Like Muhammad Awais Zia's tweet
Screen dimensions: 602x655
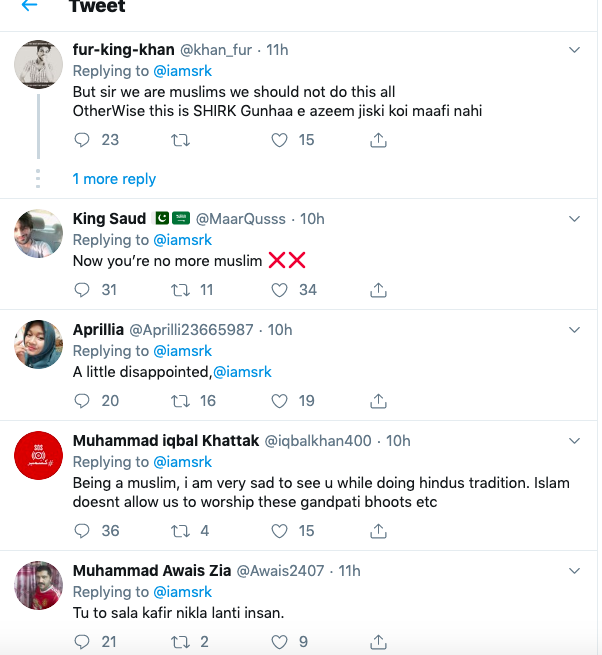(280, 641)
